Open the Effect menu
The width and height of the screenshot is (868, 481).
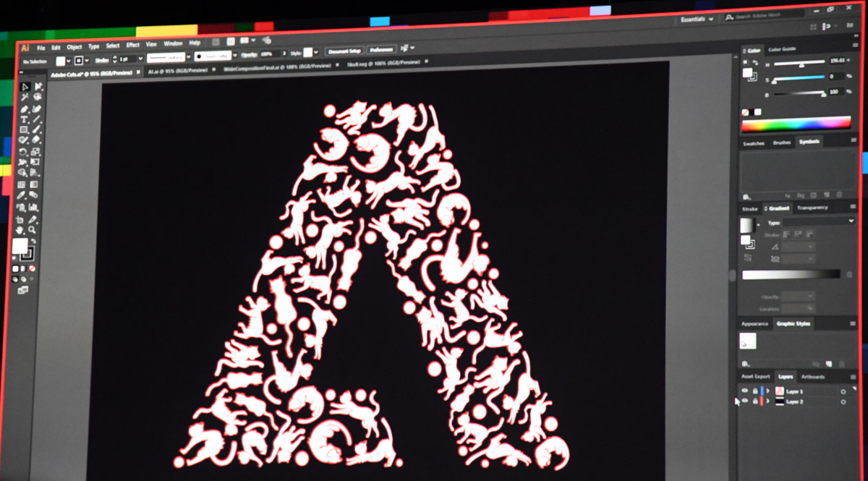pos(133,45)
